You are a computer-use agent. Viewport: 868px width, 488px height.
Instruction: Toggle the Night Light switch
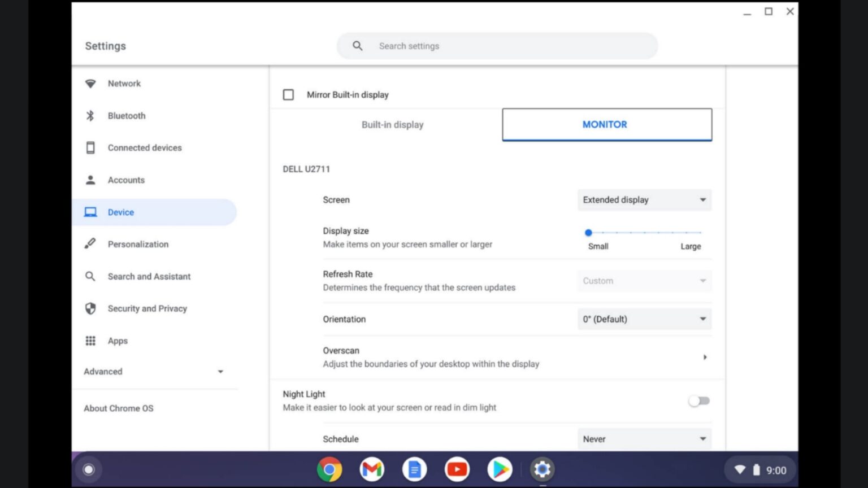699,401
